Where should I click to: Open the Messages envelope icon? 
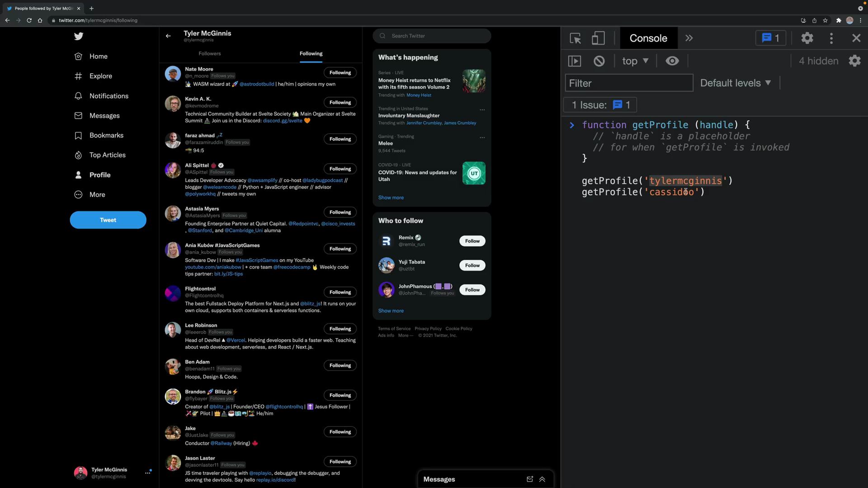point(78,116)
